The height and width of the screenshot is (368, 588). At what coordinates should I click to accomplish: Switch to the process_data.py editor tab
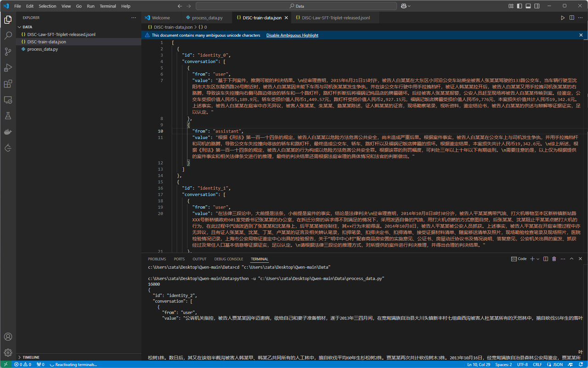point(207,18)
